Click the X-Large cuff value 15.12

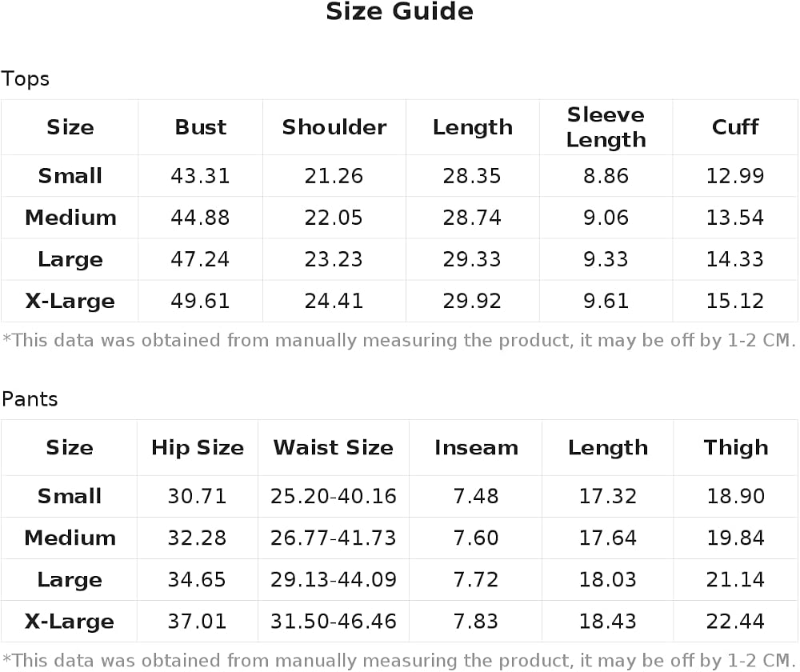tap(735, 301)
